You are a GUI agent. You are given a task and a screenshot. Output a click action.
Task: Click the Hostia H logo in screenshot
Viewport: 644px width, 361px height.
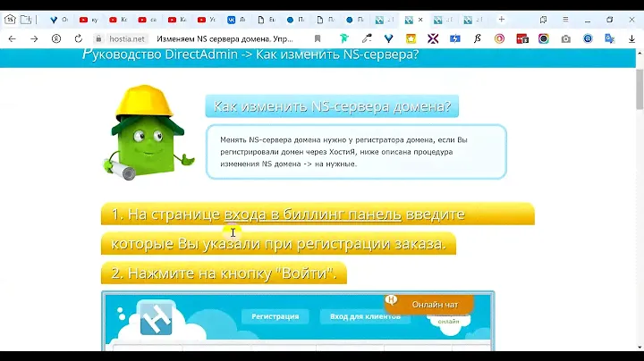(157, 321)
